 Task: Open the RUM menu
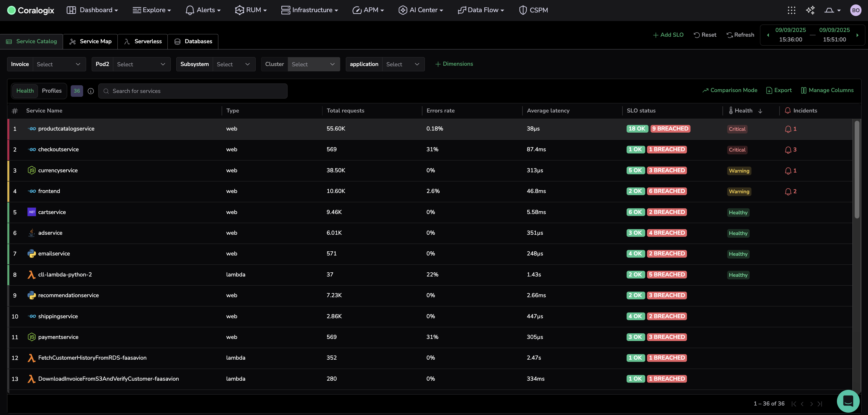251,10
